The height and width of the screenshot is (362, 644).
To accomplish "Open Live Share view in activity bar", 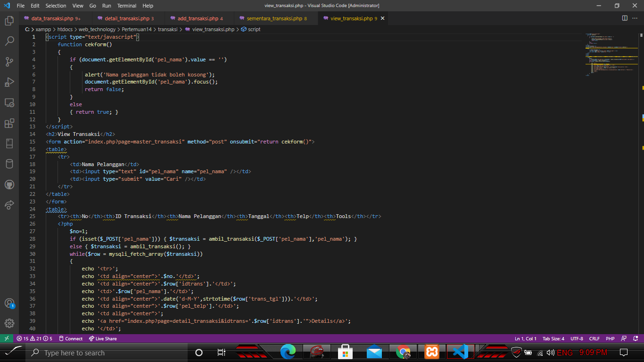I will [x=9, y=204].
